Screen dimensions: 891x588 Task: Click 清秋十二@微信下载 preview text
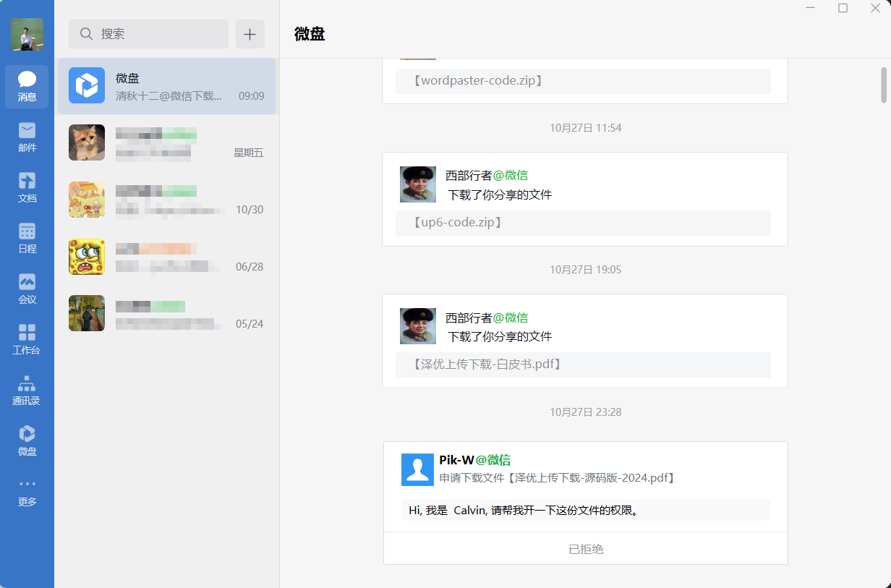(169, 95)
